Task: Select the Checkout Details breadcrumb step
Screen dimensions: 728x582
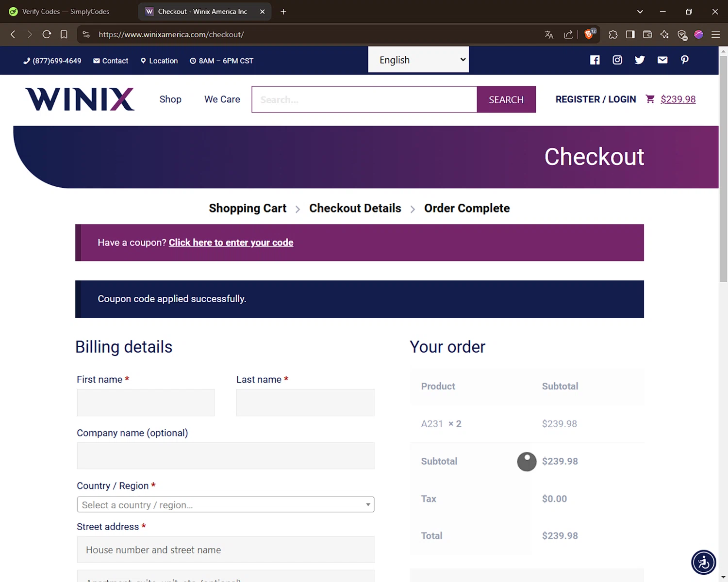Action: tap(355, 208)
